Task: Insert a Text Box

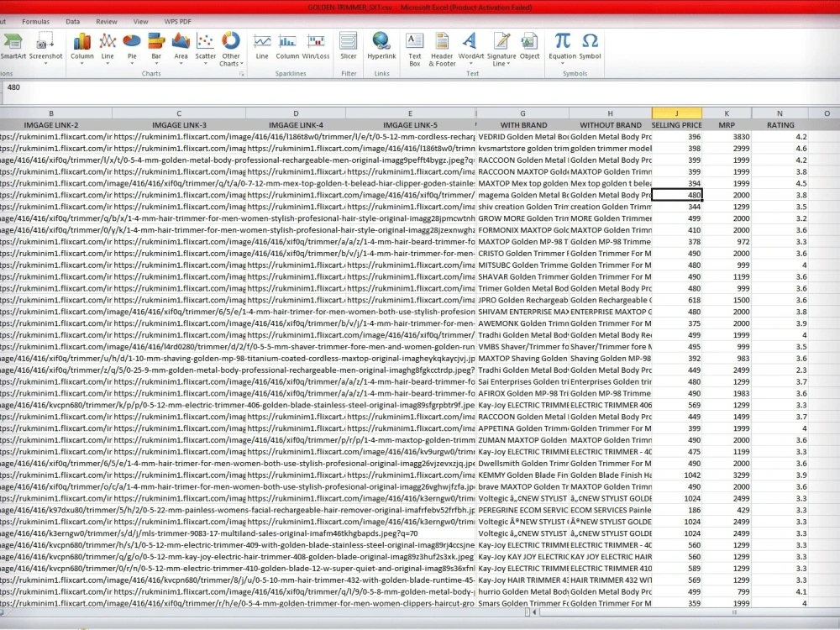Action: click(415, 50)
